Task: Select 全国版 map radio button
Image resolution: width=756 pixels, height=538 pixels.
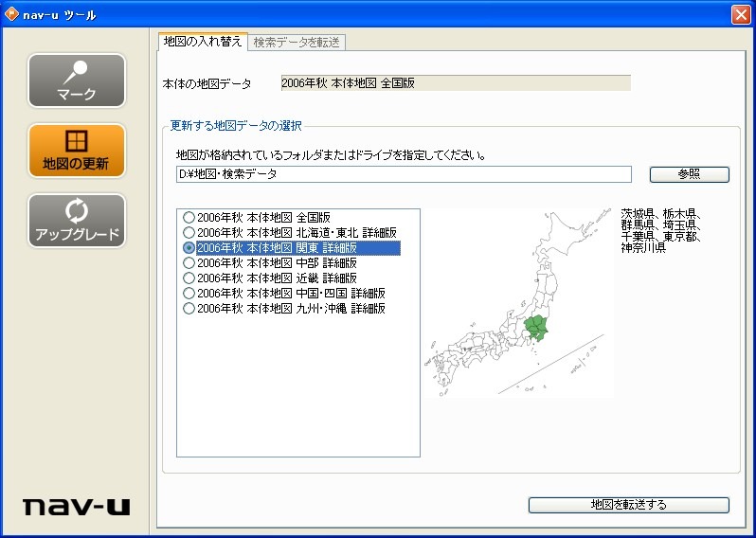Action: click(x=189, y=218)
